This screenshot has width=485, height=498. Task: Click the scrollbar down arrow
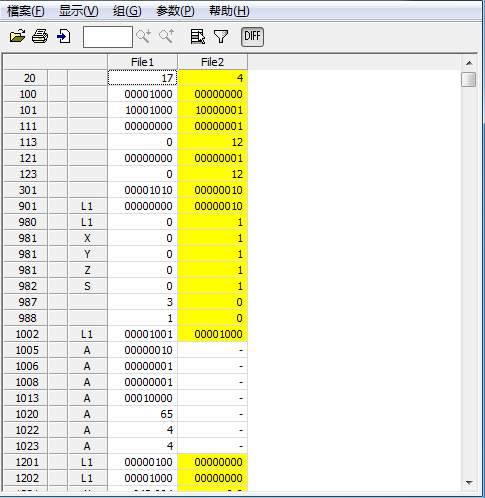tap(469, 482)
